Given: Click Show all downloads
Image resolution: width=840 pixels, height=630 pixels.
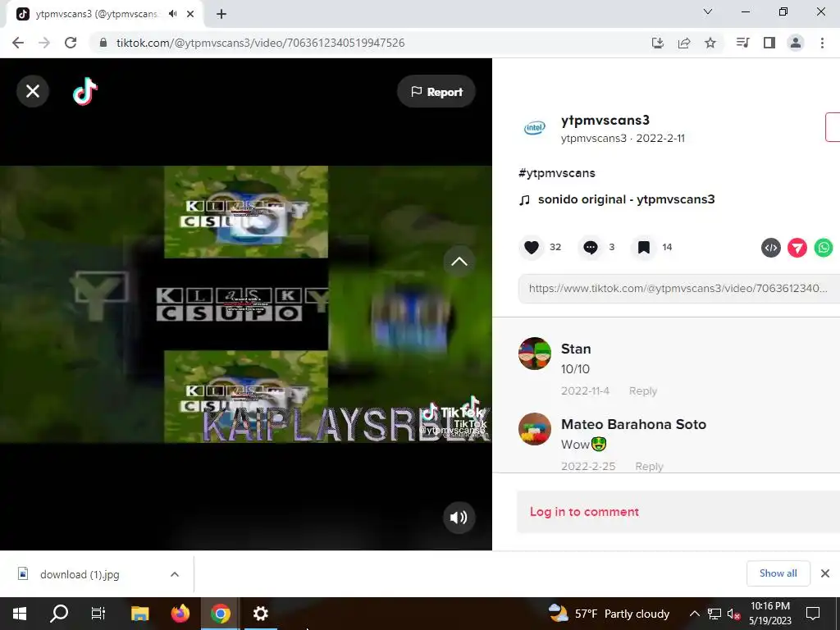Looking at the screenshot, I should point(778,573).
